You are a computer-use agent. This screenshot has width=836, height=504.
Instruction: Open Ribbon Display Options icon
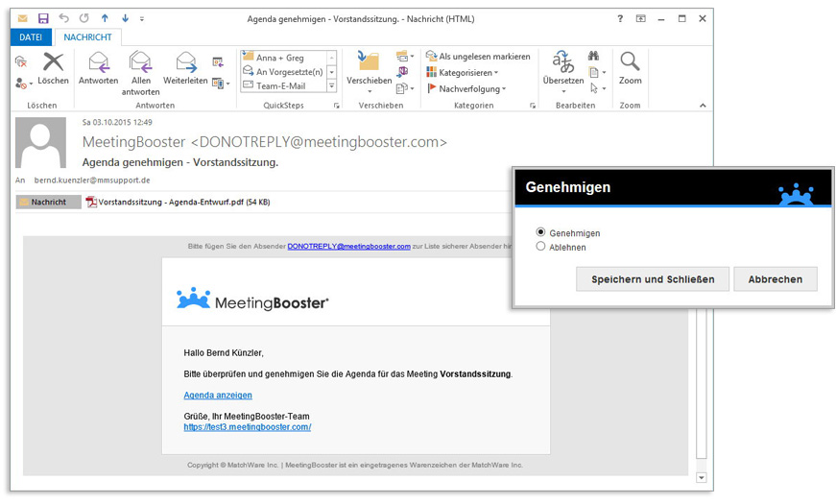pyautogui.click(x=641, y=18)
